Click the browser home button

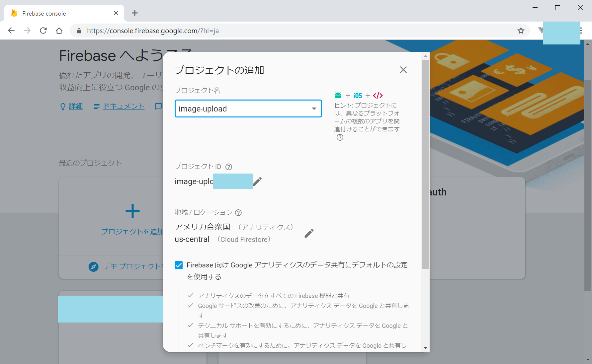point(59,31)
